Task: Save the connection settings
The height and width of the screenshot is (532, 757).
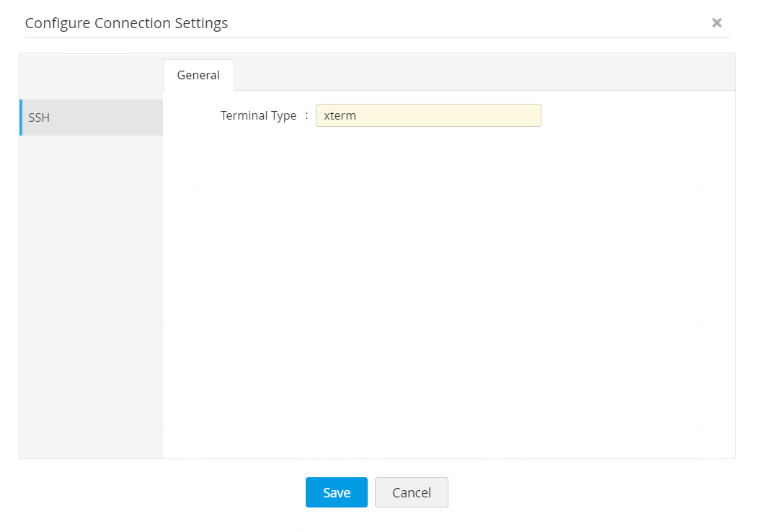Action: (x=336, y=492)
